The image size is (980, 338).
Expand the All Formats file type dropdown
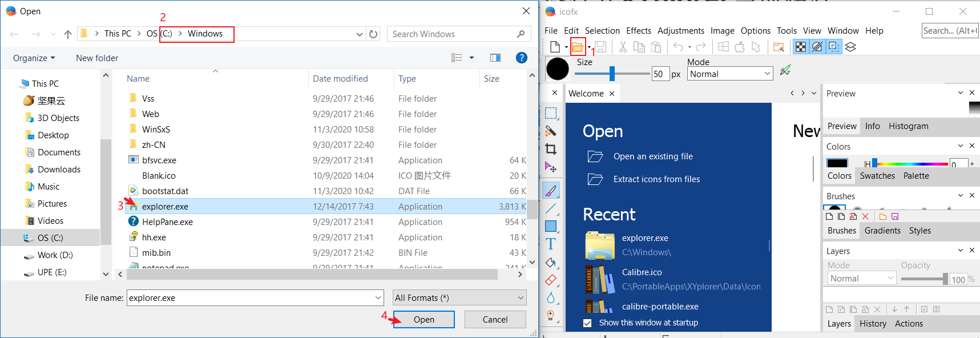(x=459, y=297)
